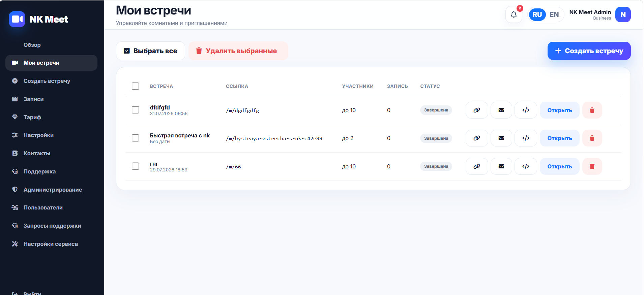Switch language to EN
Image resolution: width=644 pixels, height=295 pixels.
pos(554,14)
